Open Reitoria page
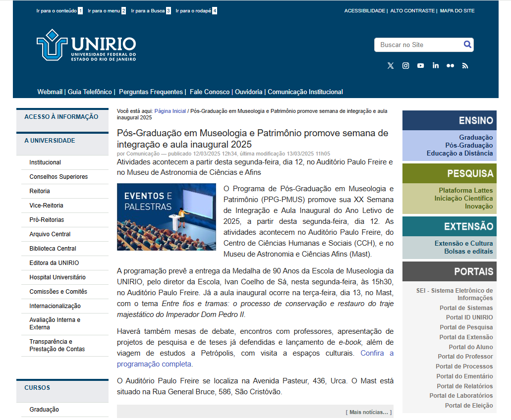Image resolution: width=511 pixels, height=420 pixels. click(x=40, y=191)
